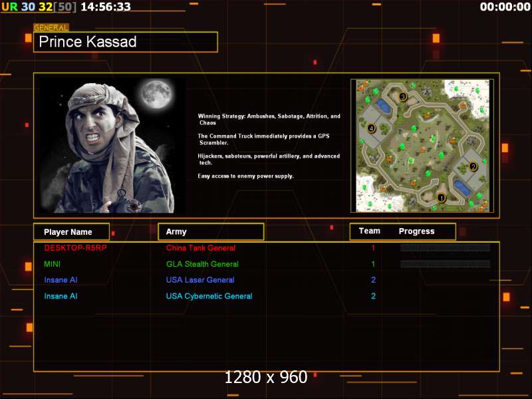Click the moon in the general portrait

(157, 93)
